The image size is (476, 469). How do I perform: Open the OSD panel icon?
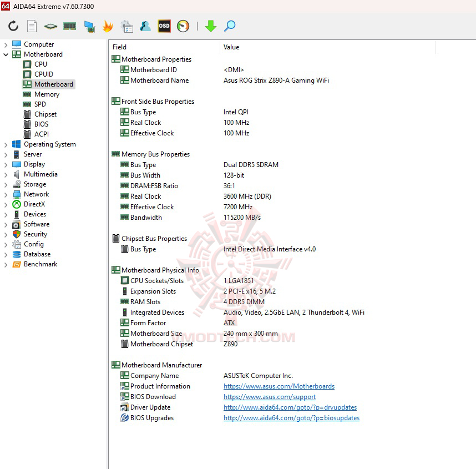click(x=164, y=26)
